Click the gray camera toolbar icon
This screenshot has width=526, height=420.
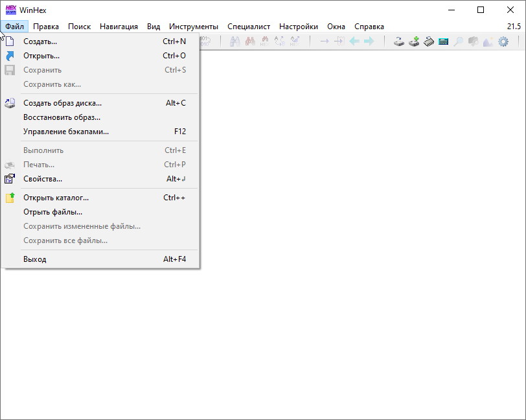(x=474, y=41)
